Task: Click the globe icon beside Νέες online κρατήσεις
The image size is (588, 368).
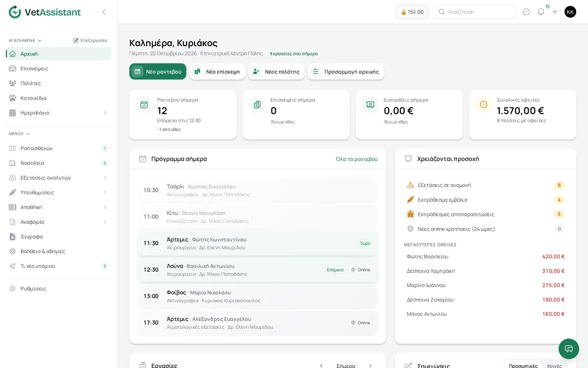Action: [x=411, y=229]
